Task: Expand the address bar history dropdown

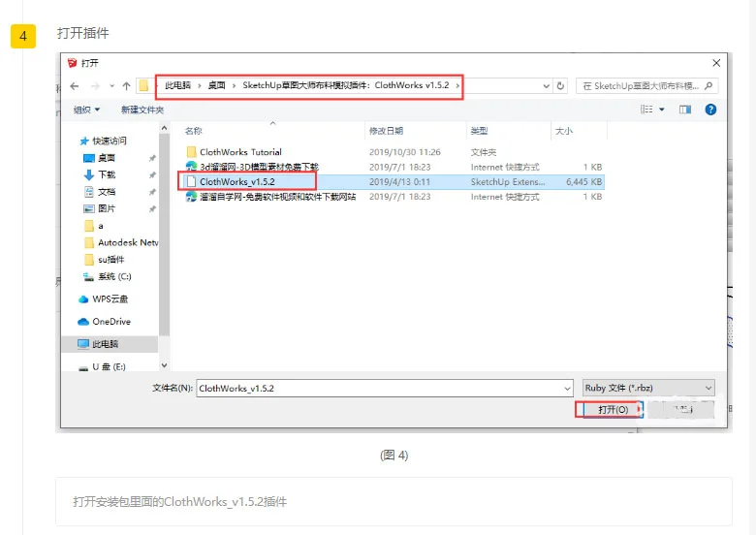Action: [547, 86]
